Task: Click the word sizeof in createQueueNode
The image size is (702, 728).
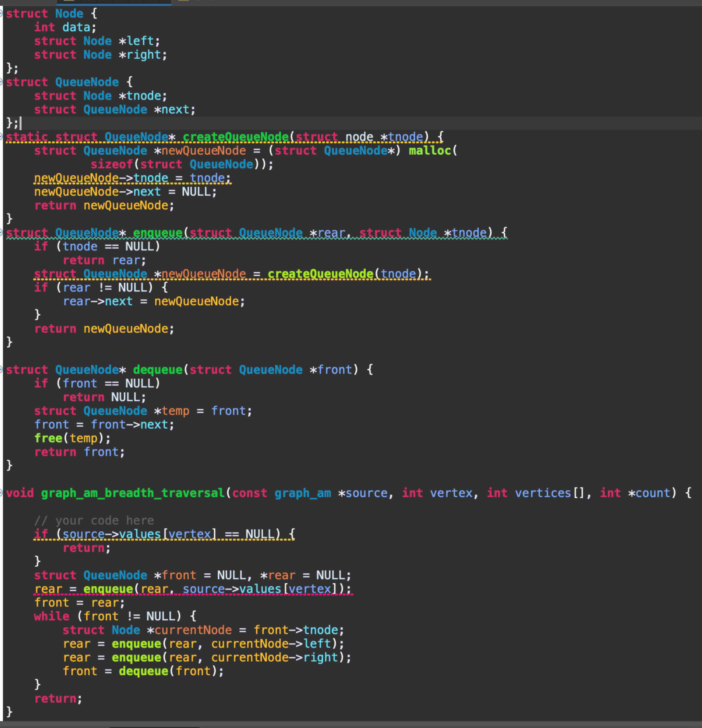Action: 111,164
